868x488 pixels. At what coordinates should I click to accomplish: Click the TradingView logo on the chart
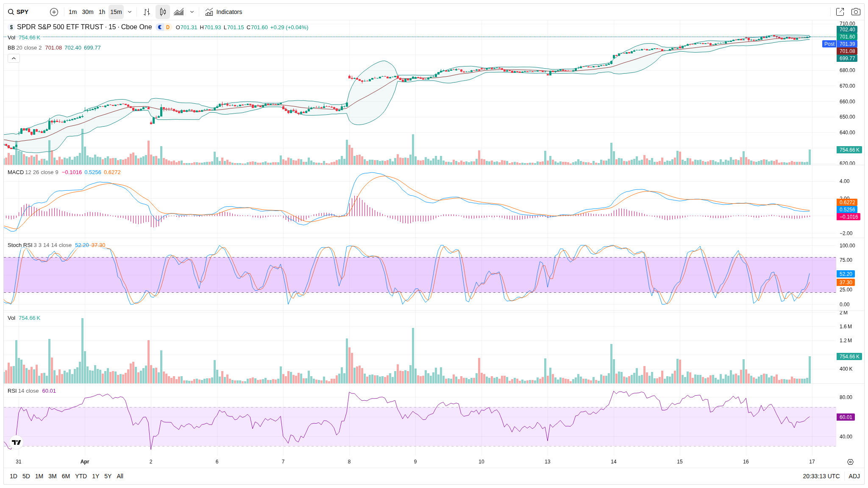coord(16,442)
